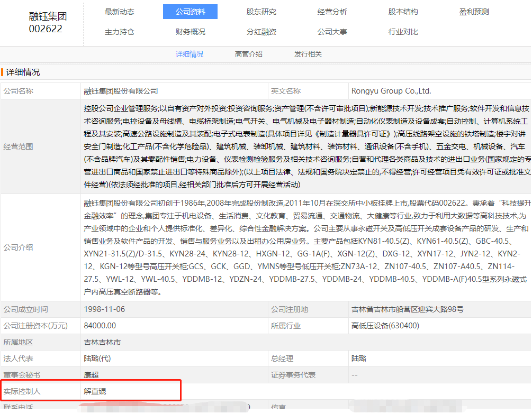This screenshot has height=414, width=532.
Task: Select the actual controller name 解直锟
Action: tap(95, 392)
